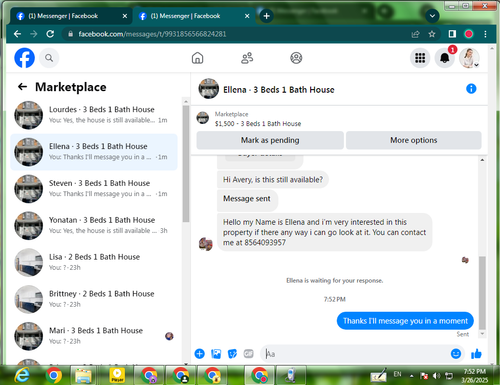This screenshot has height=385, width=500.
Task: Open the Friends icon in top navigation
Action: 247,58
